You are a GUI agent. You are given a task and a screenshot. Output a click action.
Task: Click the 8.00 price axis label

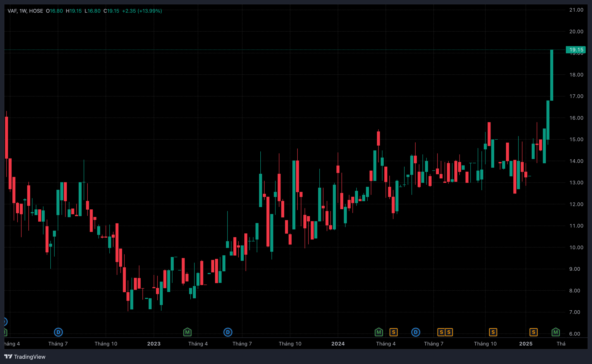click(575, 291)
